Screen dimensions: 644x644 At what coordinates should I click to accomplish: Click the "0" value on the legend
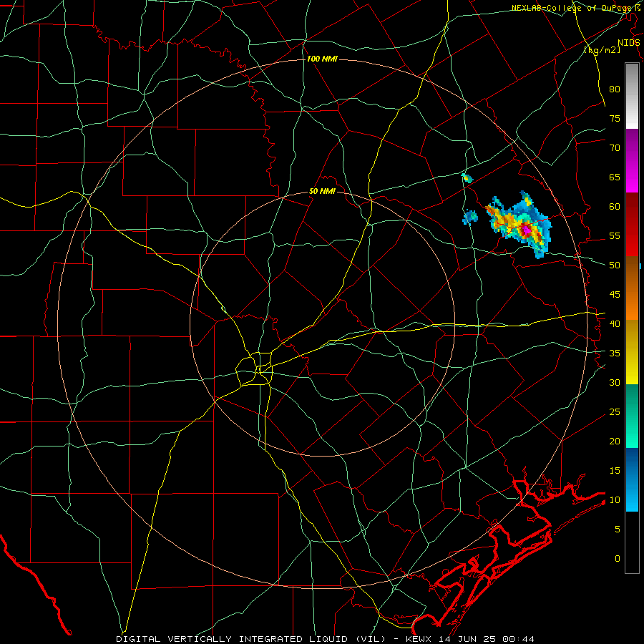tap(618, 559)
